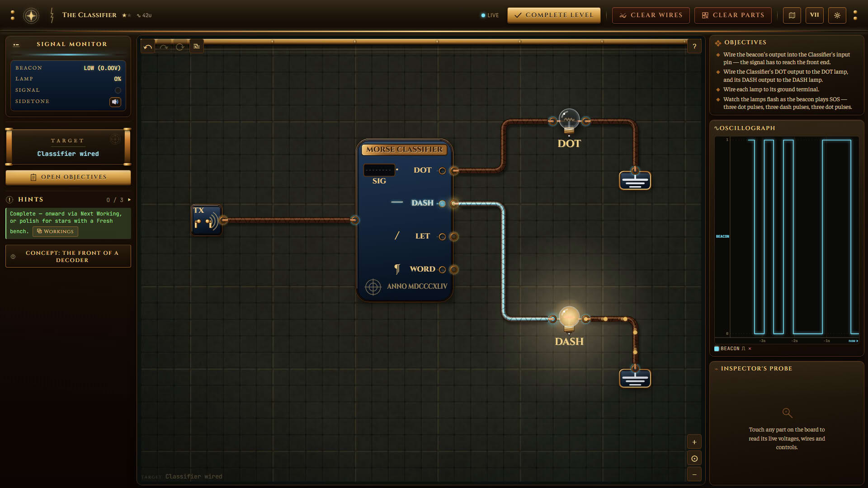The width and height of the screenshot is (868, 488).
Task: Expand the hints with the arrow next to 0 / 3
Action: pyautogui.click(x=129, y=200)
